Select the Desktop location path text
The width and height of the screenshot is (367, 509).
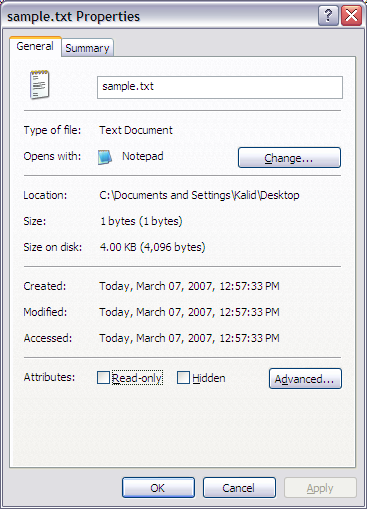(x=199, y=195)
